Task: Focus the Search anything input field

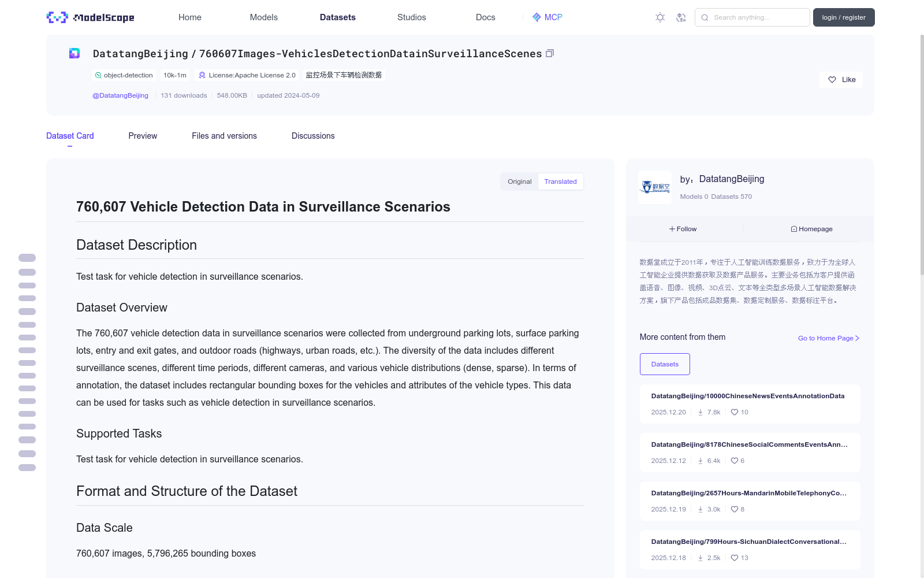Action: [752, 17]
